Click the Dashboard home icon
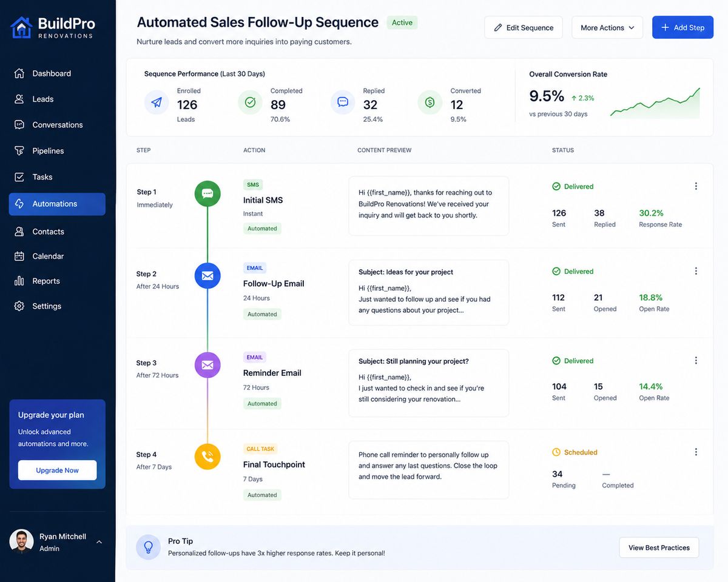The width and height of the screenshot is (728, 582). 19,73
